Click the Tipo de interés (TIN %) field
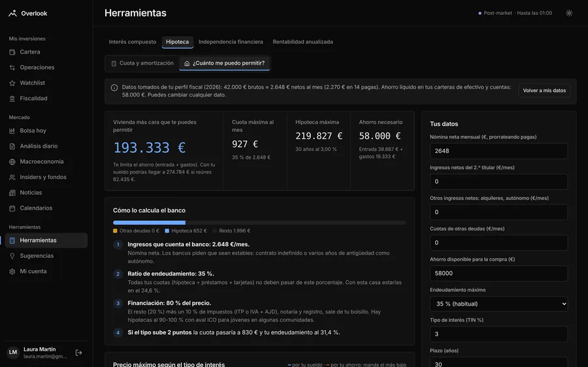The width and height of the screenshot is (588, 367). [x=498, y=334]
